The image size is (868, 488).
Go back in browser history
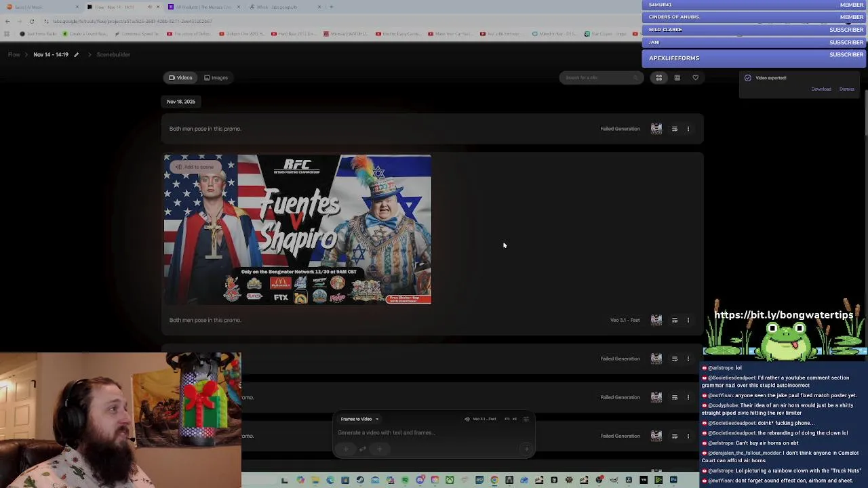(x=7, y=21)
